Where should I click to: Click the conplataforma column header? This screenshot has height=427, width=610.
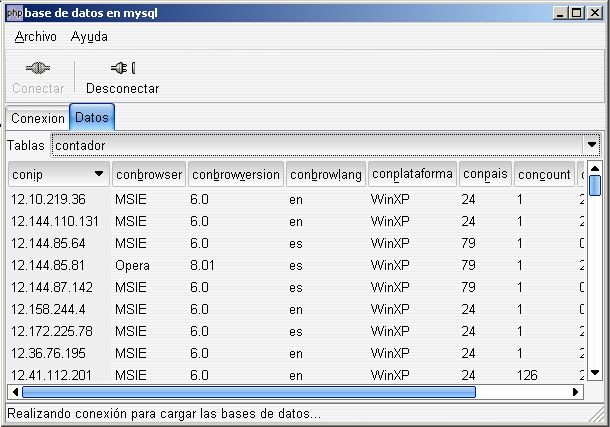[x=412, y=174]
